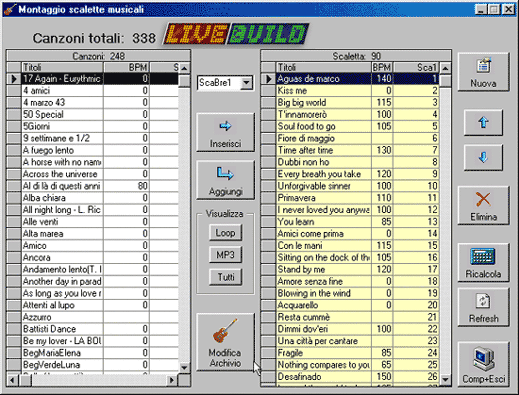
Task: Click the BPM column header in the Scaletta list
Action: [x=382, y=67]
